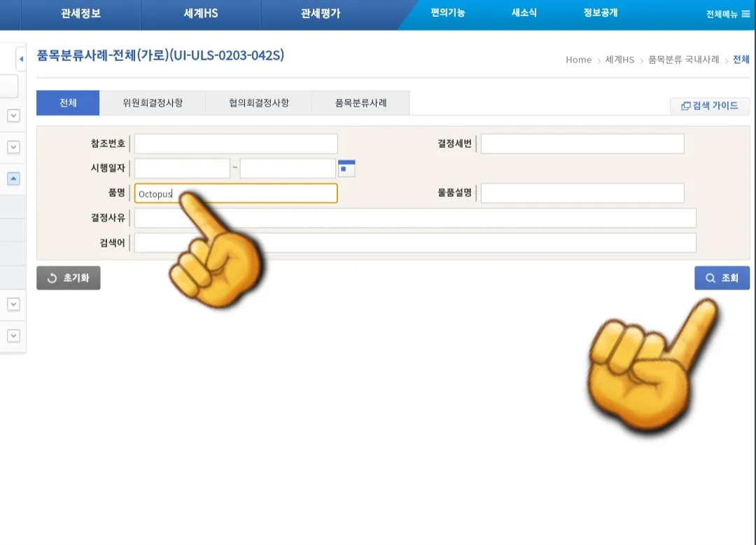Expand the first down-chevron in the left sidebar
756x545 pixels.
(x=13, y=116)
